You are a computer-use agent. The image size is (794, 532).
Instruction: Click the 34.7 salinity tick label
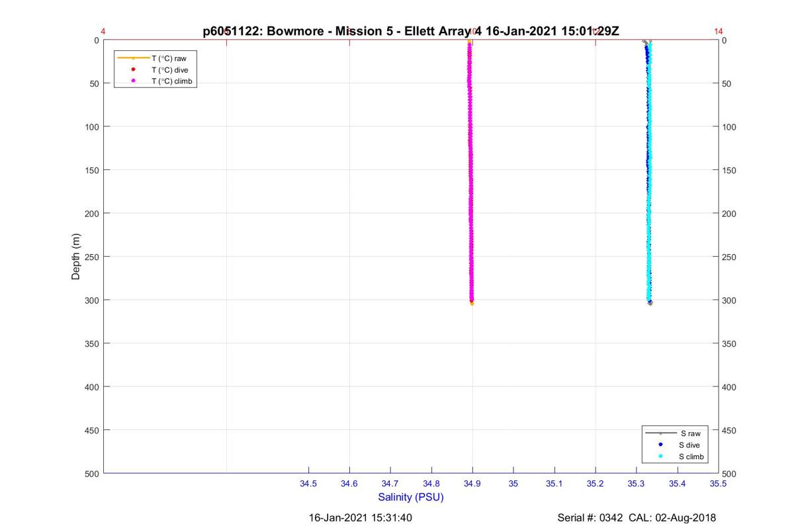tap(390, 484)
